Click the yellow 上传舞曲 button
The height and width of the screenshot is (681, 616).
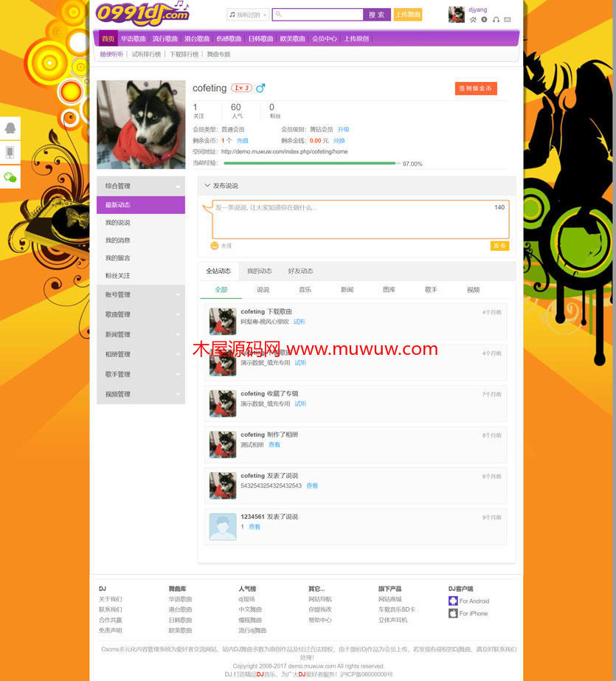[408, 15]
